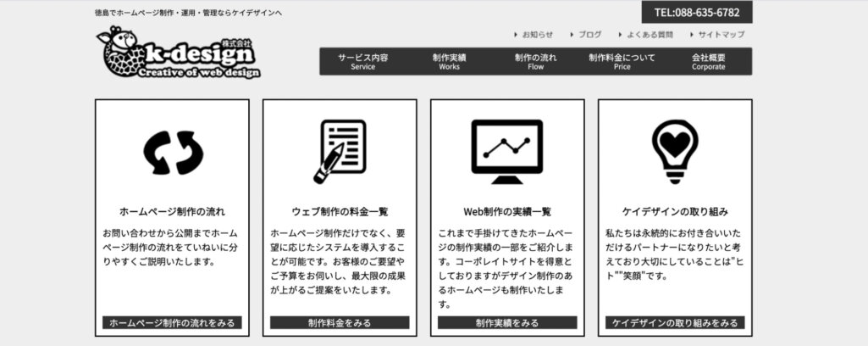Click the arrow beside サイトマップ
This screenshot has height=346, width=868.
[x=692, y=35]
